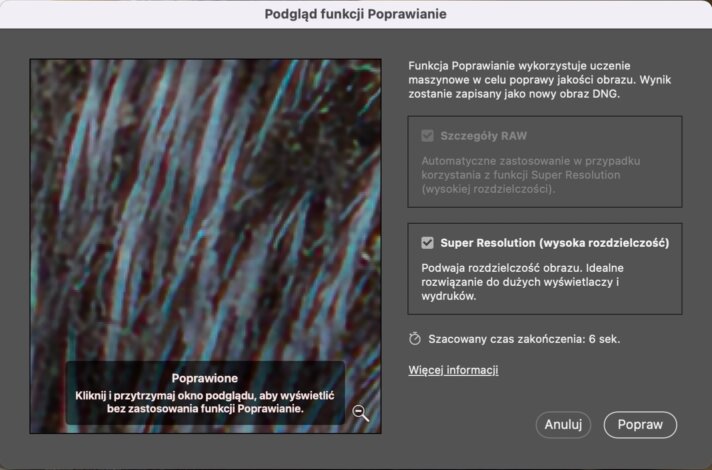
Task: Toggle the Super Resolution checkbox
Action: [428, 243]
